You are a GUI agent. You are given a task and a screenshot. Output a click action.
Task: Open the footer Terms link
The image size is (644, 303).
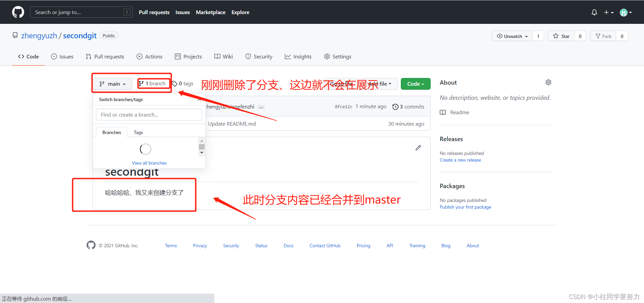coord(171,246)
